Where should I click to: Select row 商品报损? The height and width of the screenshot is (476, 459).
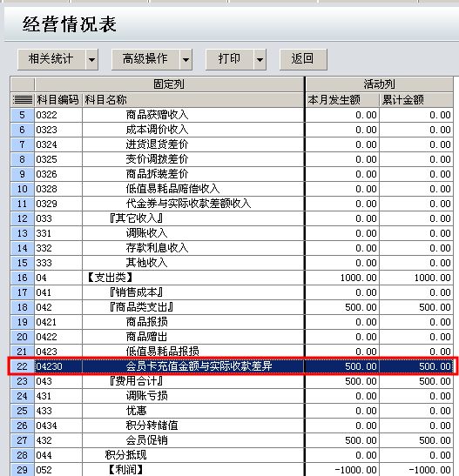click(x=232, y=322)
